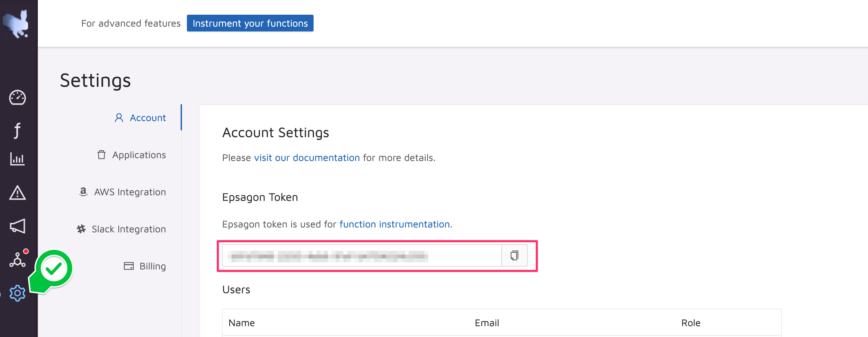The width and height of the screenshot is (868, 337).
Task: Select the Slack Integration tab
Action: pyautogui.click(x=121, y=229)
